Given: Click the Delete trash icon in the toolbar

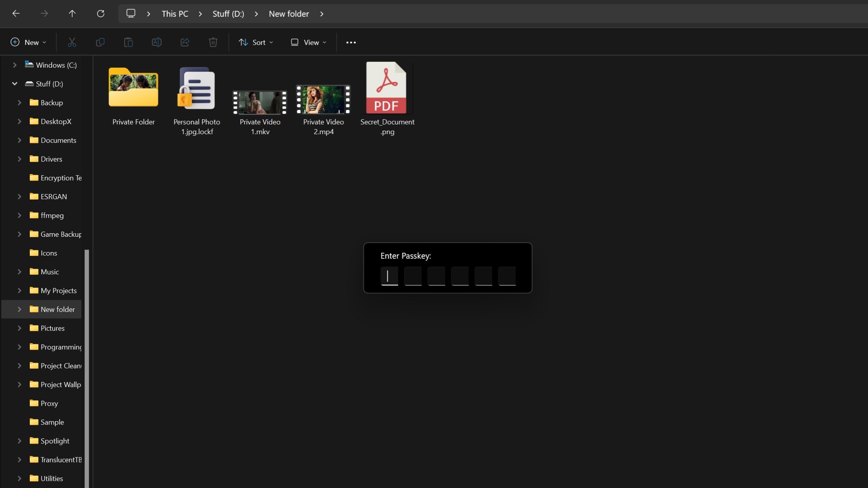Looking at the screenshot, I should tap(213, 42).
